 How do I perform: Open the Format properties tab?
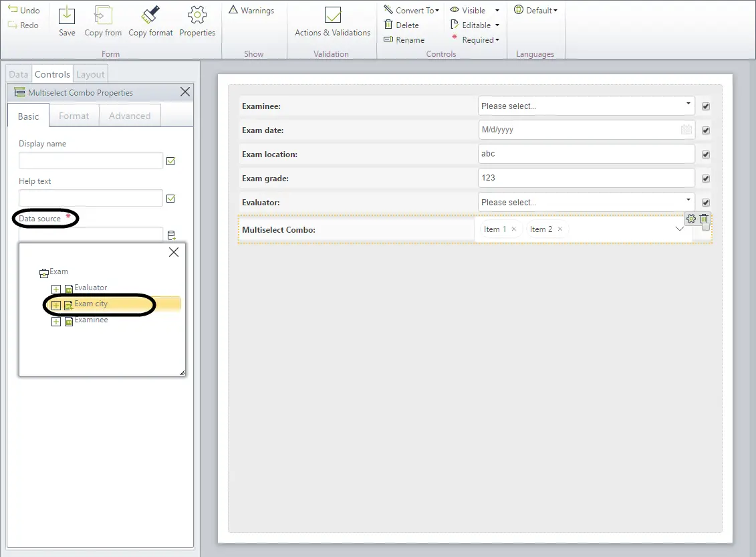click(x=74, y=116)
